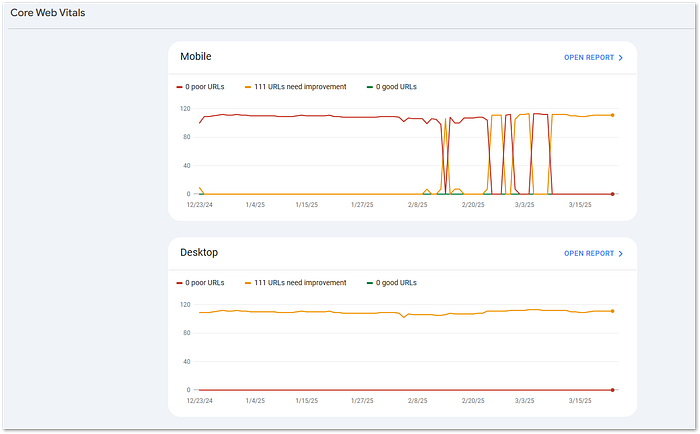Image resolution: width=700 pixels, height=434 pixels.
Task: Click the Mobile card heading
Action: click(196, 57)
